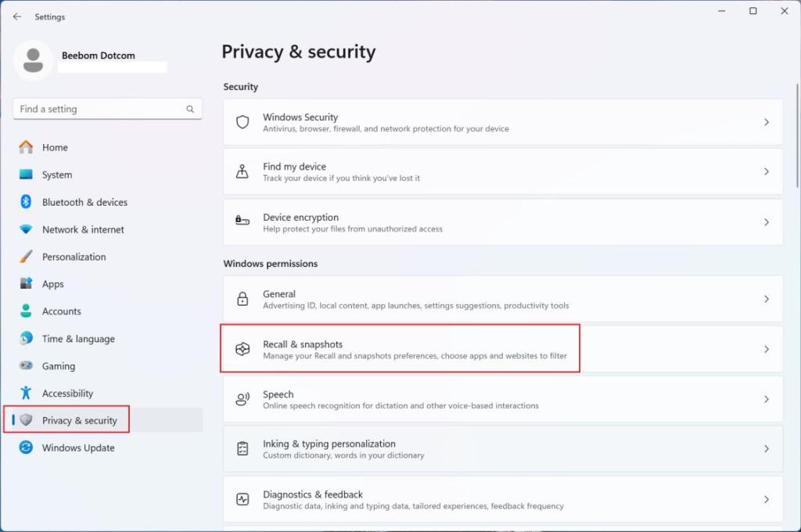The width and height of the screenshot is (801, 532).
Task: Switch to Windows Update section
Action: point(77,448)
